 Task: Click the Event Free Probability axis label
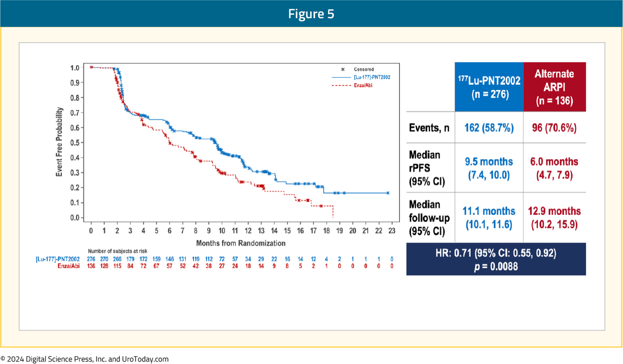59,142
